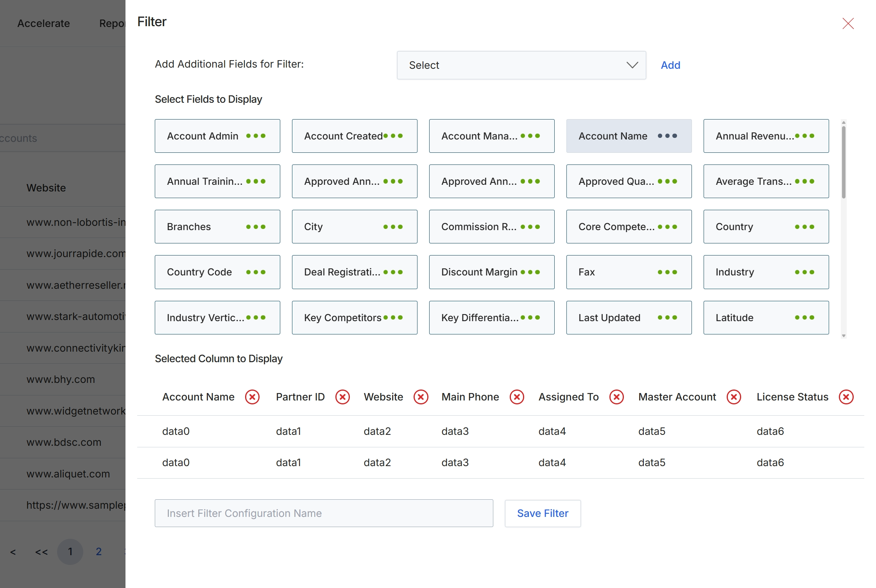Click the Add link next to dropdown
Viewport: 876px width, 588px height.
[670, 65]
